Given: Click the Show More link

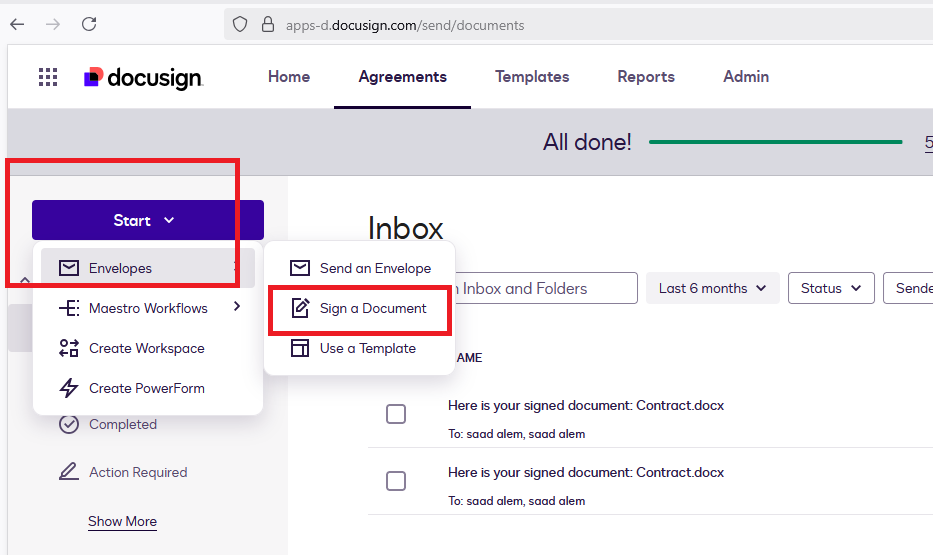Looking at the screenshot, I should 123,521.
